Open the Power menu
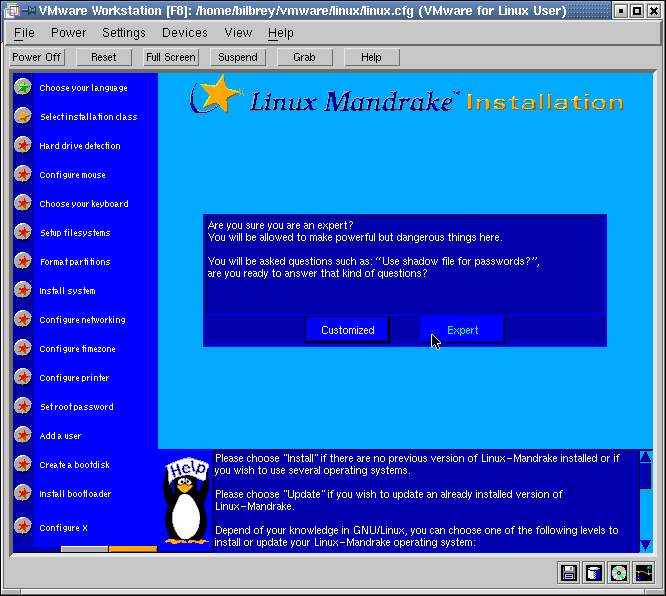Image resolution: width=666 pixels, height=596 pixels. point(68,33)
